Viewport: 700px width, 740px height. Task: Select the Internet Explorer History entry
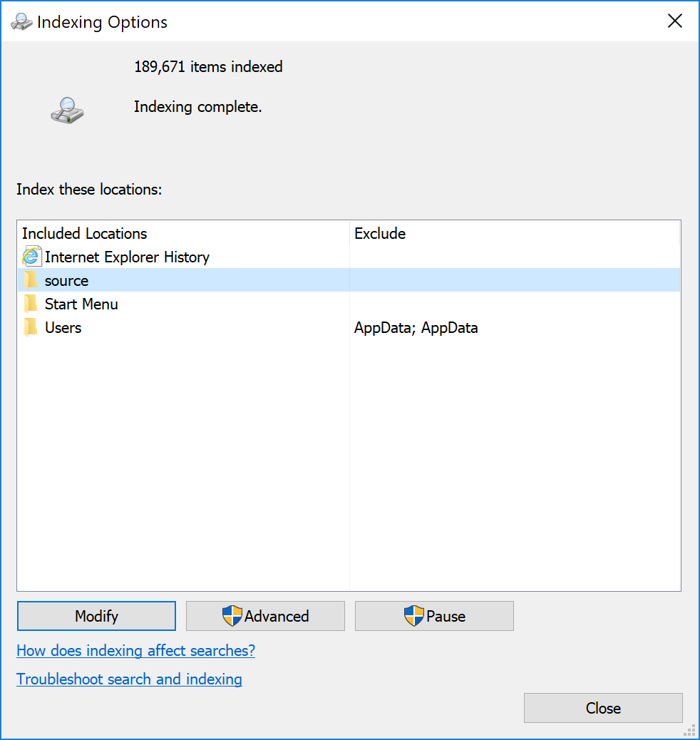127,256
